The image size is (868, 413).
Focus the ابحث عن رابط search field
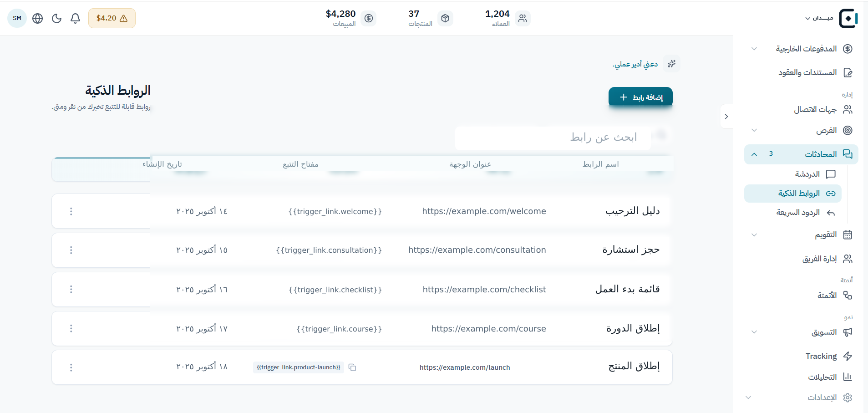click(553, 138)
